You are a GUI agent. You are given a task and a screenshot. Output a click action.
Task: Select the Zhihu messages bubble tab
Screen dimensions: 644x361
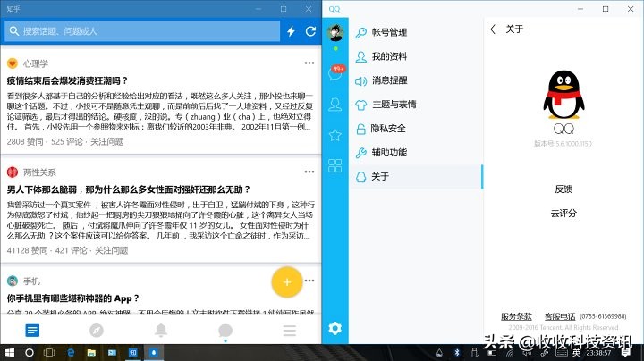pyautogui.click(x=225, y=331)
